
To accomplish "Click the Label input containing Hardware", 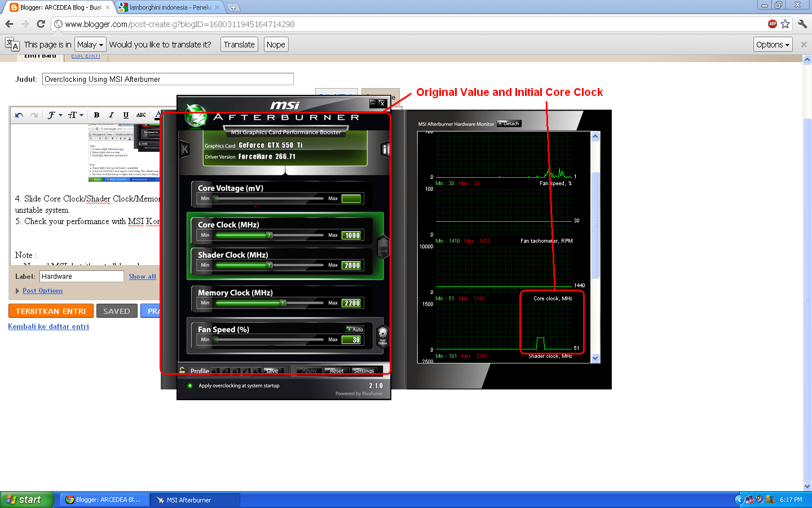I will (x=82, y=277).
